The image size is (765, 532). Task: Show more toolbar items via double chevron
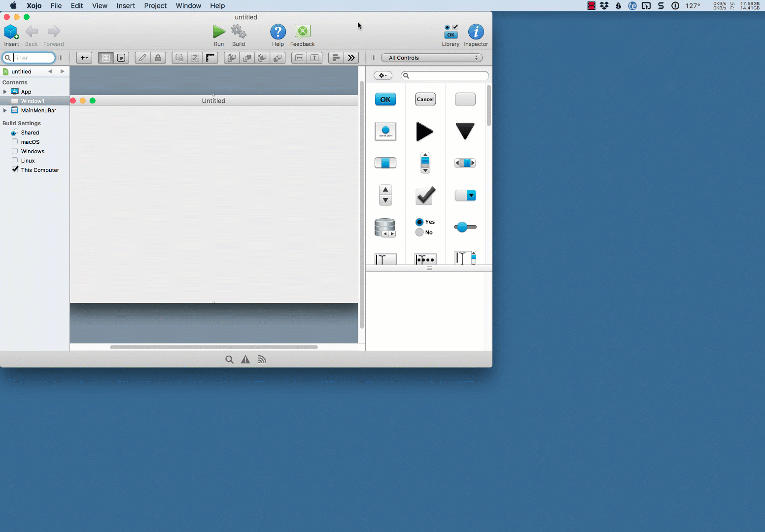pos(351,58)
